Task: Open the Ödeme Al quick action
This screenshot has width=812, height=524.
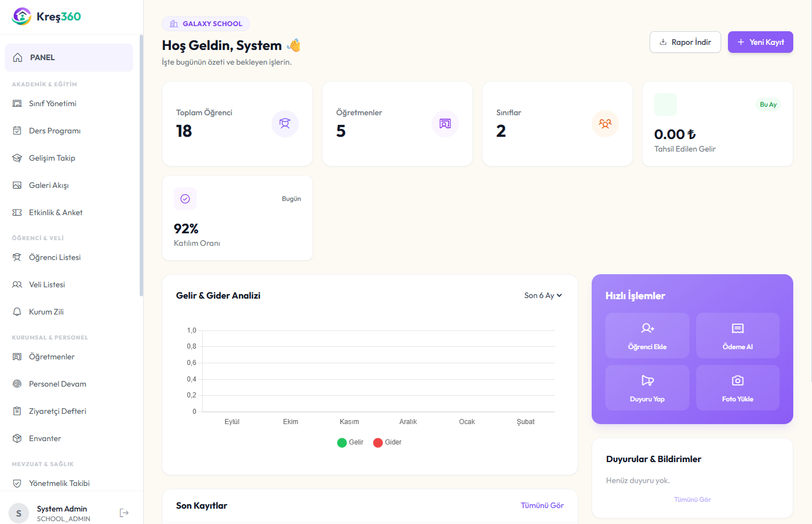Action: [x=737, y=336]
